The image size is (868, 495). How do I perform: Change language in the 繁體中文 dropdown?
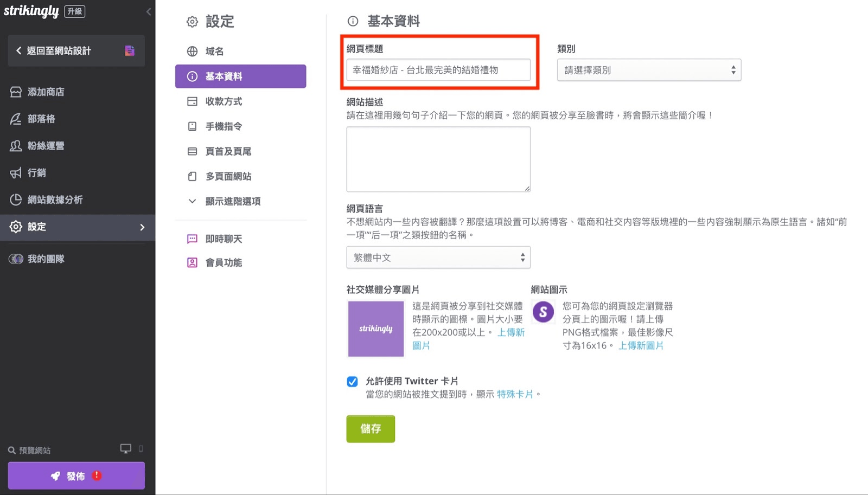pyautogui.click(x=438, y=257)
